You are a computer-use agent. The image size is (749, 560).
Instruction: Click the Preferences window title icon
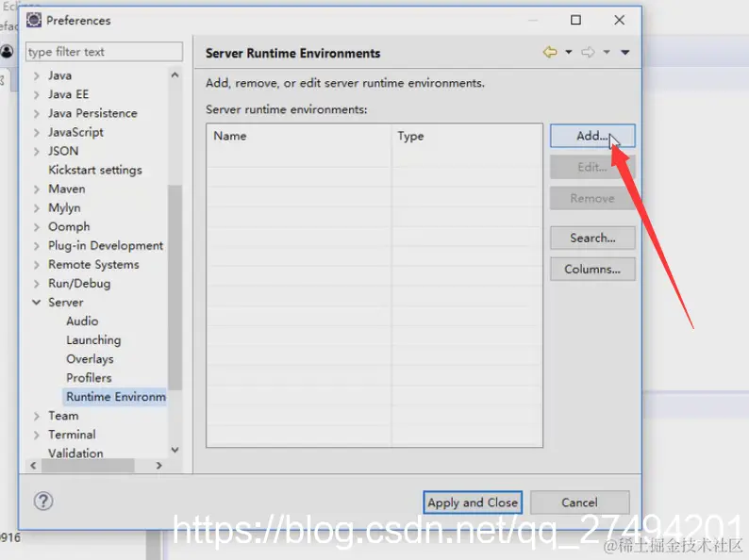(x=34, y=20)
